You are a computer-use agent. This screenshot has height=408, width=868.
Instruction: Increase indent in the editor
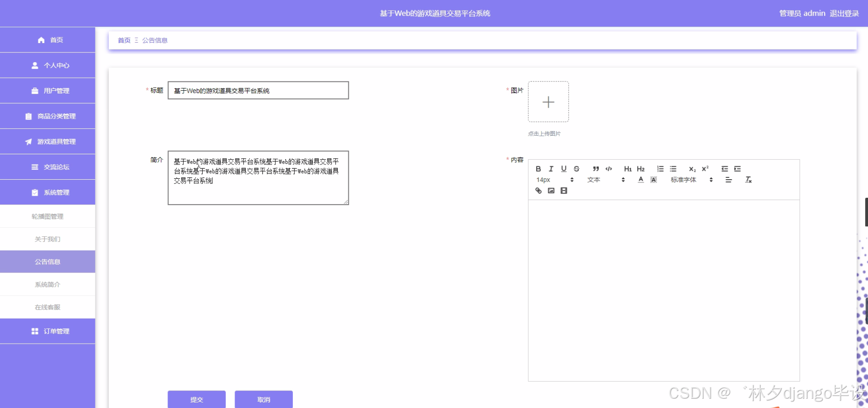[738, 169]
